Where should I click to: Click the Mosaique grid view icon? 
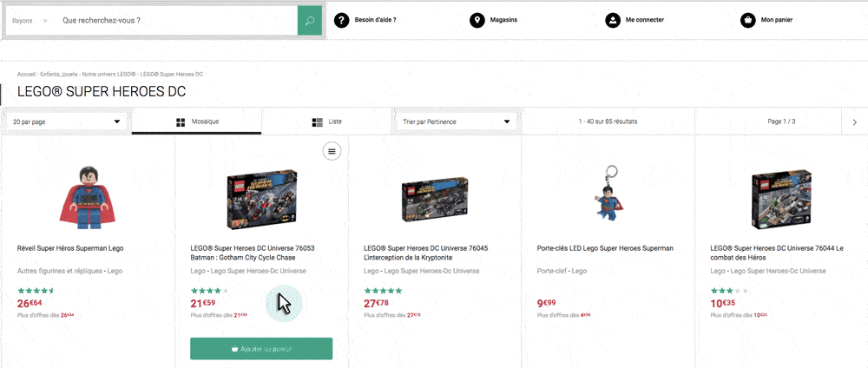click(181, 122)
